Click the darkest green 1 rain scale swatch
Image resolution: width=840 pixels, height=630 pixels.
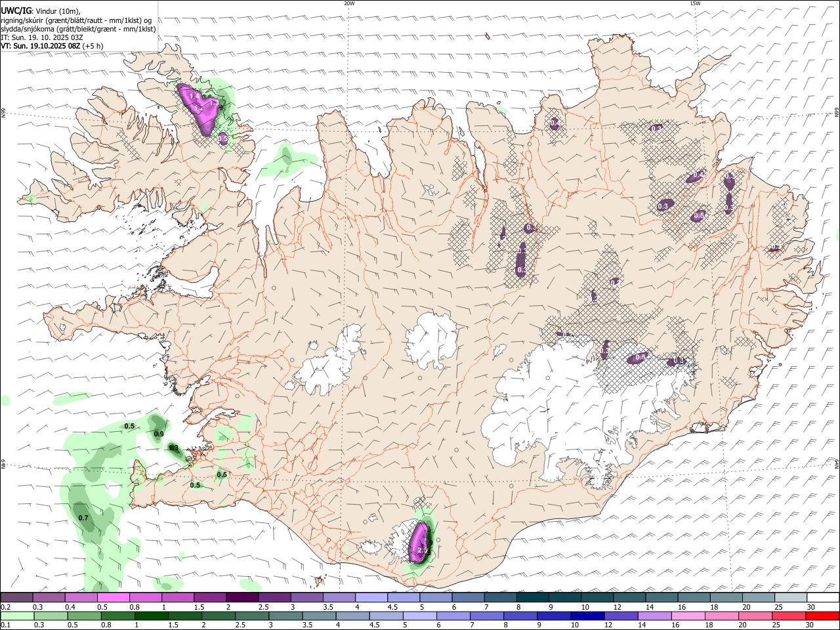coord(152,616)
